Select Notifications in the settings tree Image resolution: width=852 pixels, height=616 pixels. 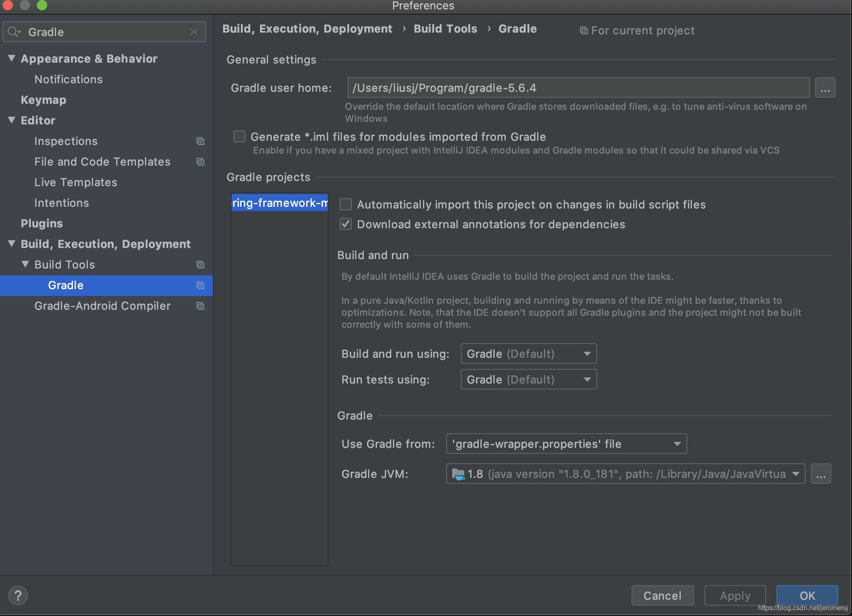(x=69, y=79)
